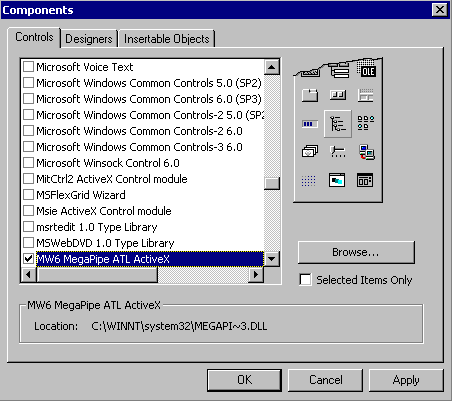452x401 pixels.
Task: Select the Toolbar control icon
Action: [338, 95]
